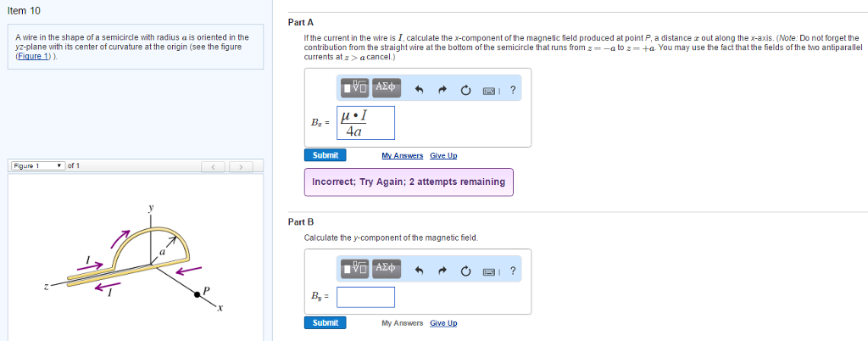
Task: Redo edit in Part A editor
Action: click(x=442, y=88)
